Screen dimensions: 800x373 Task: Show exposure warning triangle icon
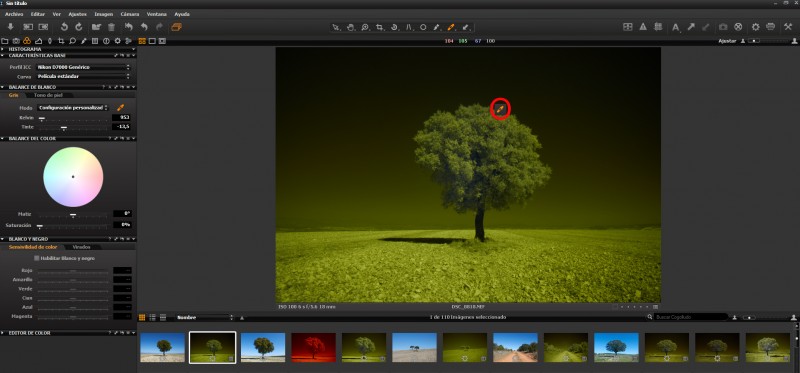(x=643, y=27)
